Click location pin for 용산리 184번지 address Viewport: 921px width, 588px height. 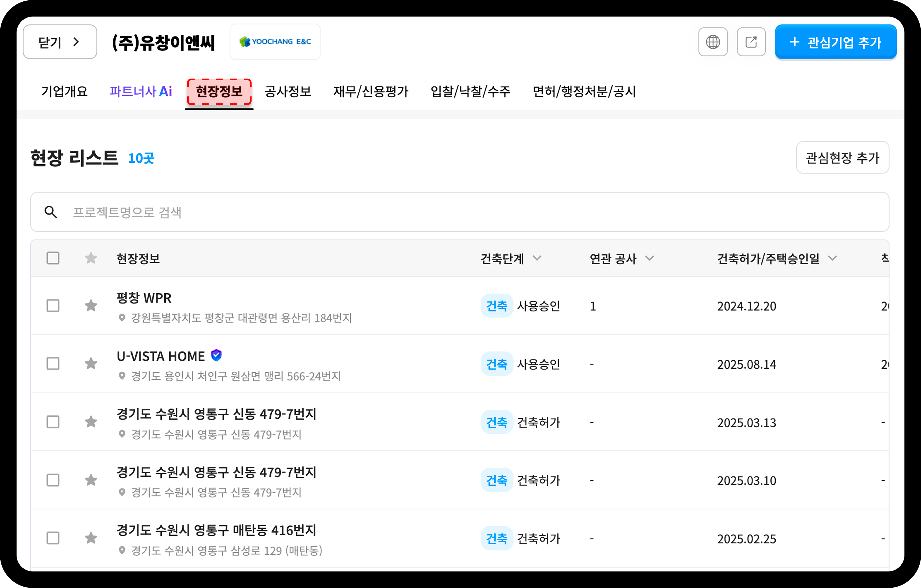[x=122, y=318]
